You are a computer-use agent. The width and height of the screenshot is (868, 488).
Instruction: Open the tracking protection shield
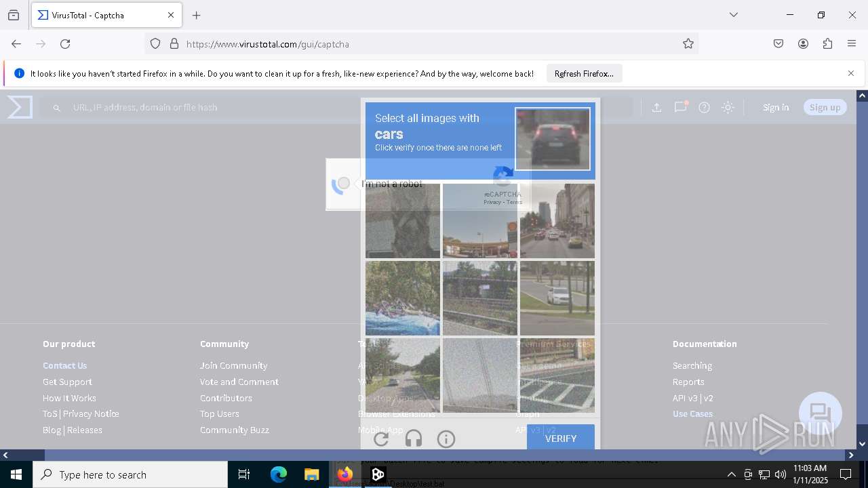tap(155, 44)
